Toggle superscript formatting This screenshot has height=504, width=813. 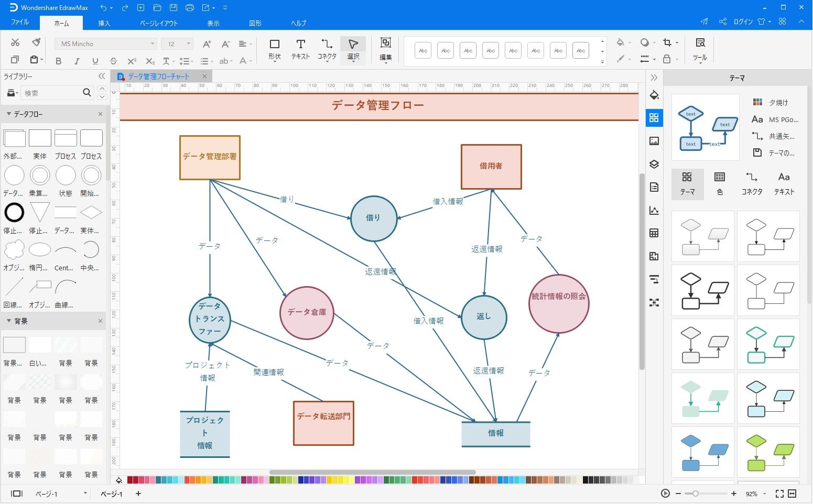(x=132, y=61)
